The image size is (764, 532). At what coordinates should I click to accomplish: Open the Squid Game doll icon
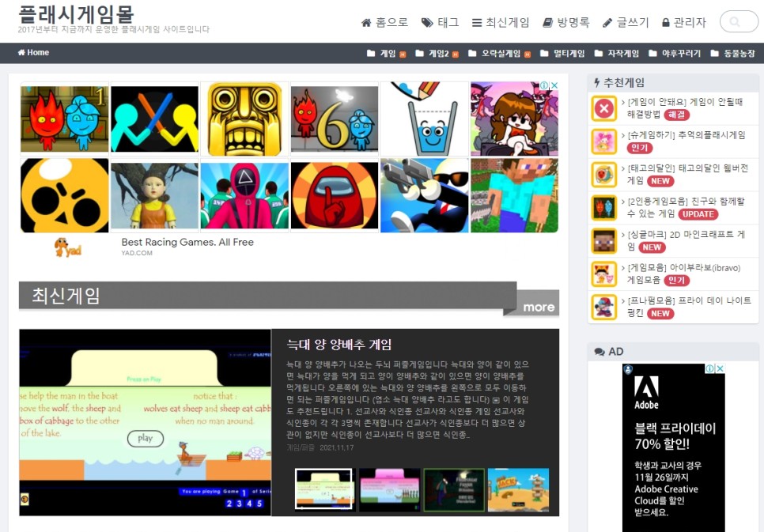point(154,195)
